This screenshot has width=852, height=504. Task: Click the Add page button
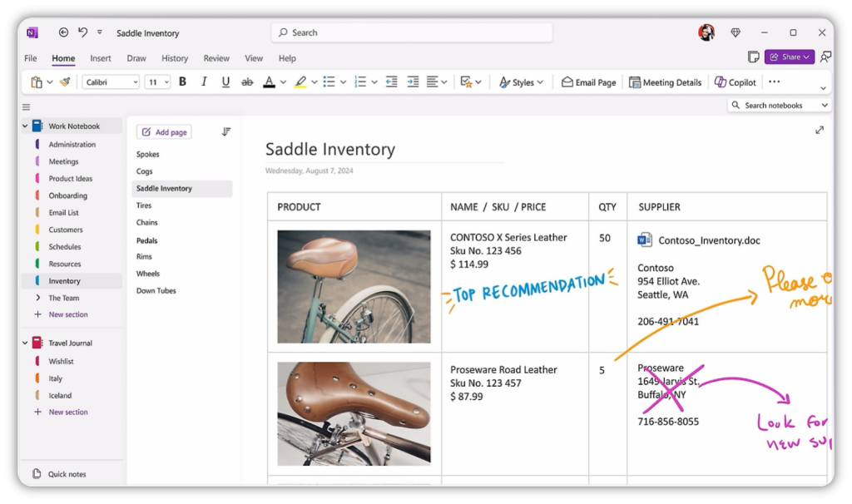tap(163, 131)
